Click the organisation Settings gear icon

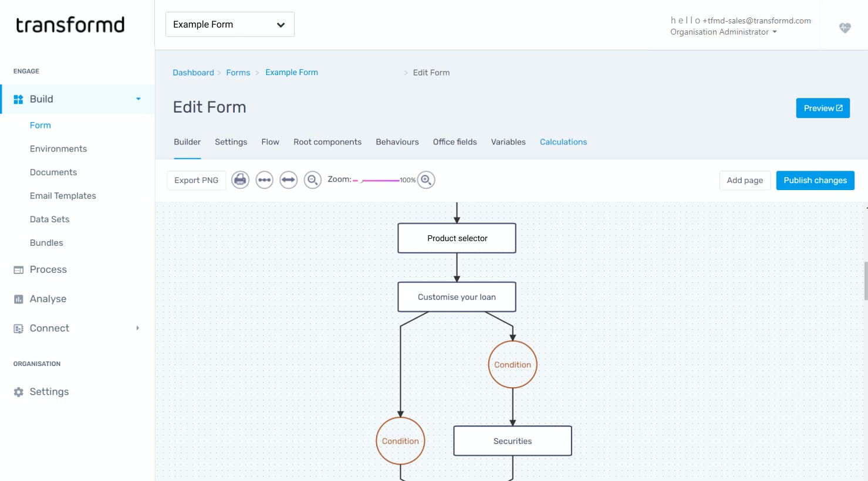point(19,392)
